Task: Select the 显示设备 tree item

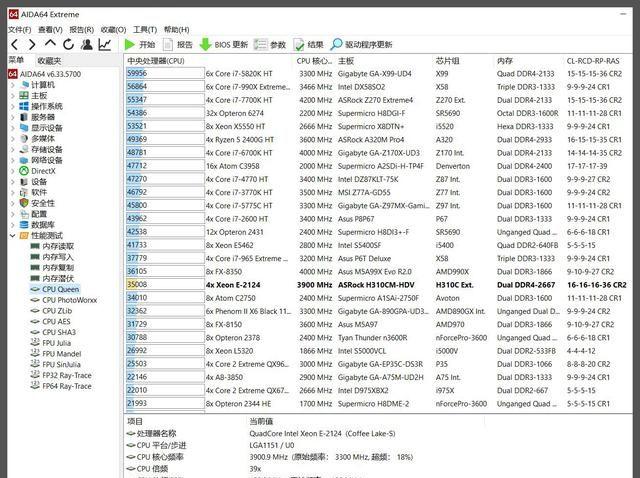Action: coord(41,128)
